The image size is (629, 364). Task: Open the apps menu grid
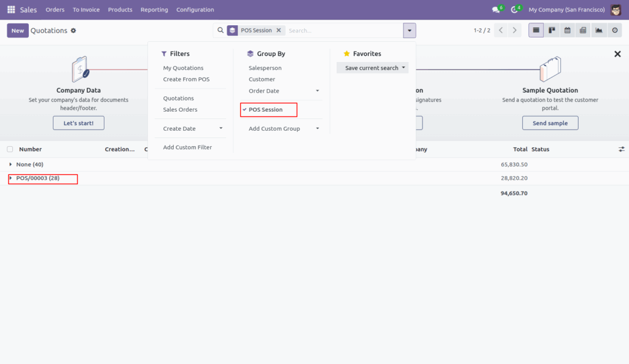10,9
